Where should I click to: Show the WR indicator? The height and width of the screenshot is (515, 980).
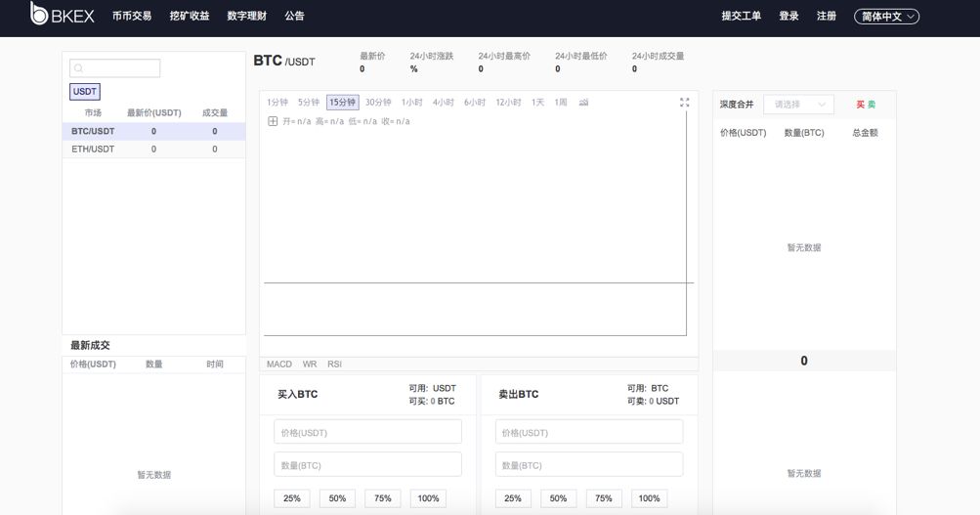point(310,364)
